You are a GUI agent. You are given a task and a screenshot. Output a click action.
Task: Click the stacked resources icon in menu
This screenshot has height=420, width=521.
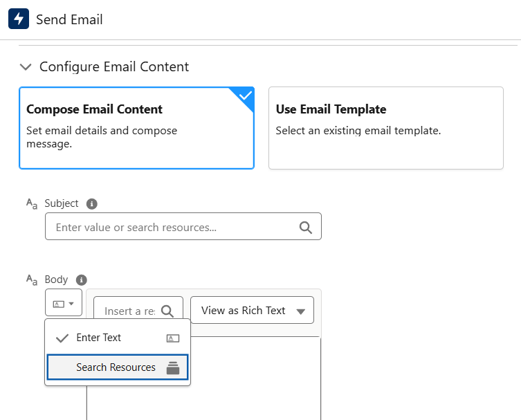coord(173,368)
